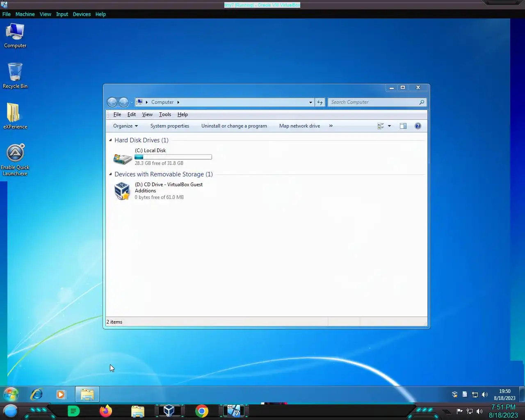Viewport: 525px width, 420px height.
Task: Open the VirtualBox View menu
Action: point(45,14)
